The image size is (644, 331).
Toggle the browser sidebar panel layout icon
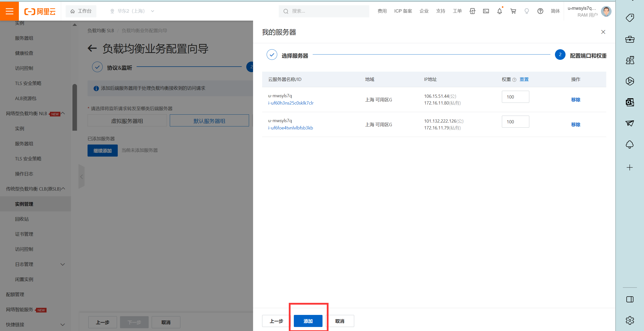pos(630,299)
